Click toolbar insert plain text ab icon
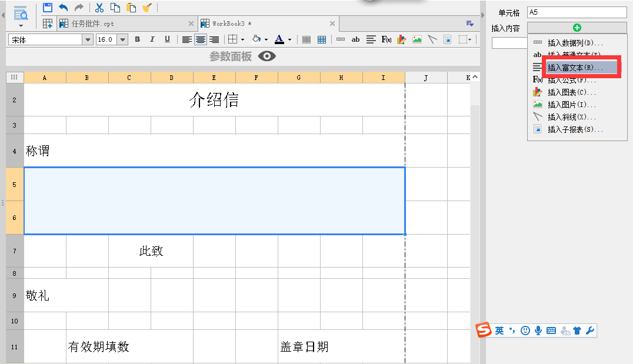 click(356, 39)
